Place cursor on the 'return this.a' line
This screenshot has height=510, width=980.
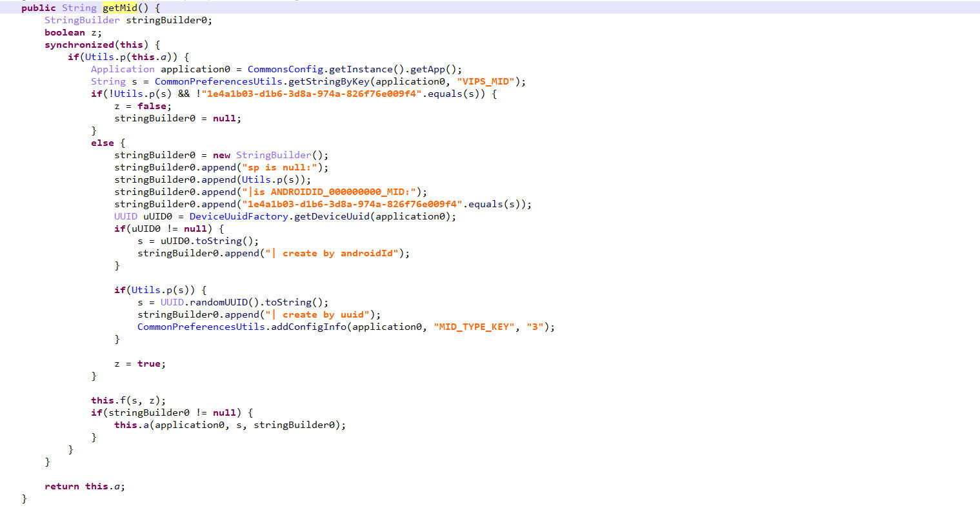click(85, 486)
